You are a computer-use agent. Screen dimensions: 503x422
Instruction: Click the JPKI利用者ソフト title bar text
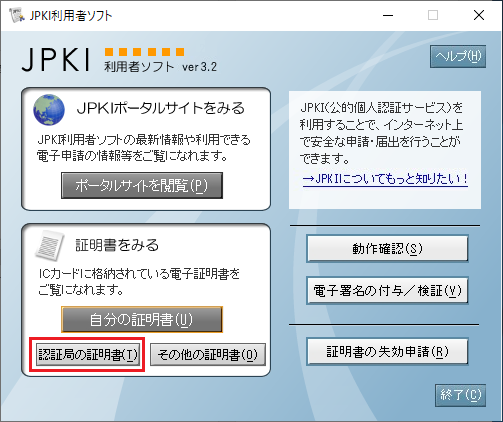(71, 15)
